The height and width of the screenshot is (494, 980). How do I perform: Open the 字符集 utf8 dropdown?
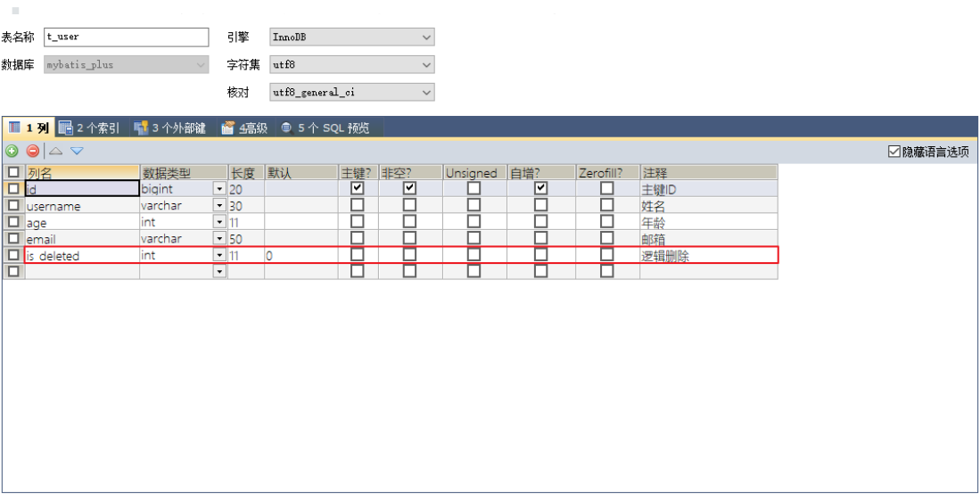pyautogui.click(x=352, y=64)
